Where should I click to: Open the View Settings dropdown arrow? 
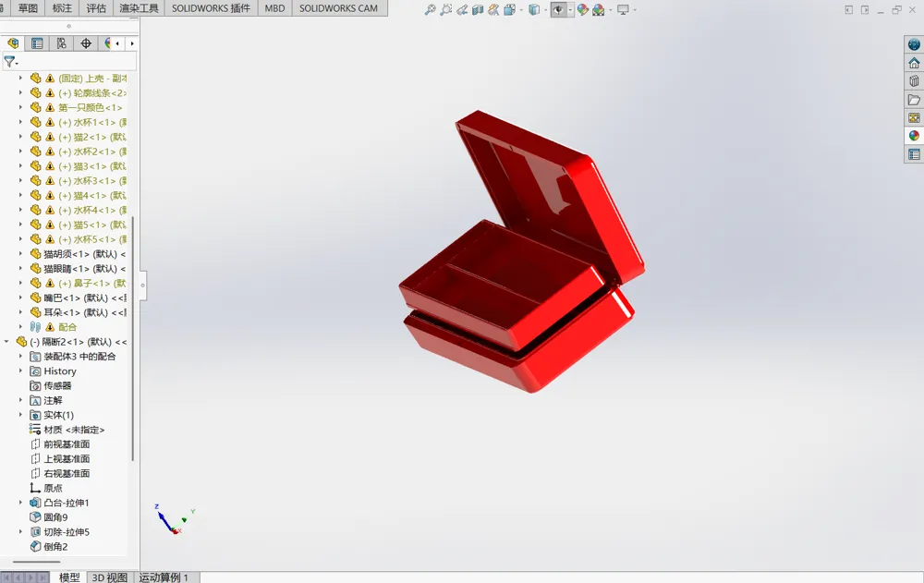(x=634, y=10)
